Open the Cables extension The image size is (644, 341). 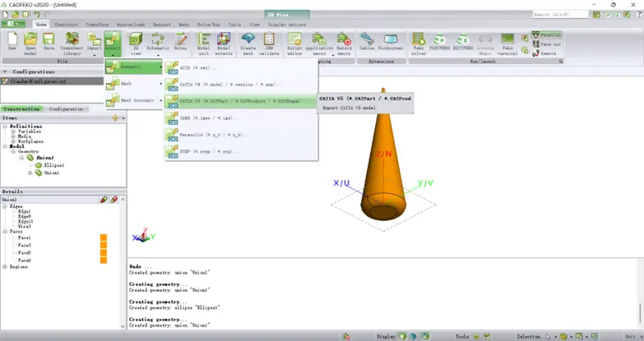367,41
